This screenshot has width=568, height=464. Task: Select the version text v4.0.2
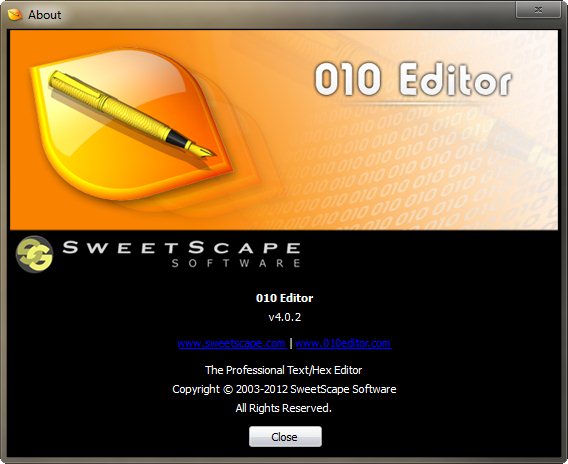tap(285, 317)
